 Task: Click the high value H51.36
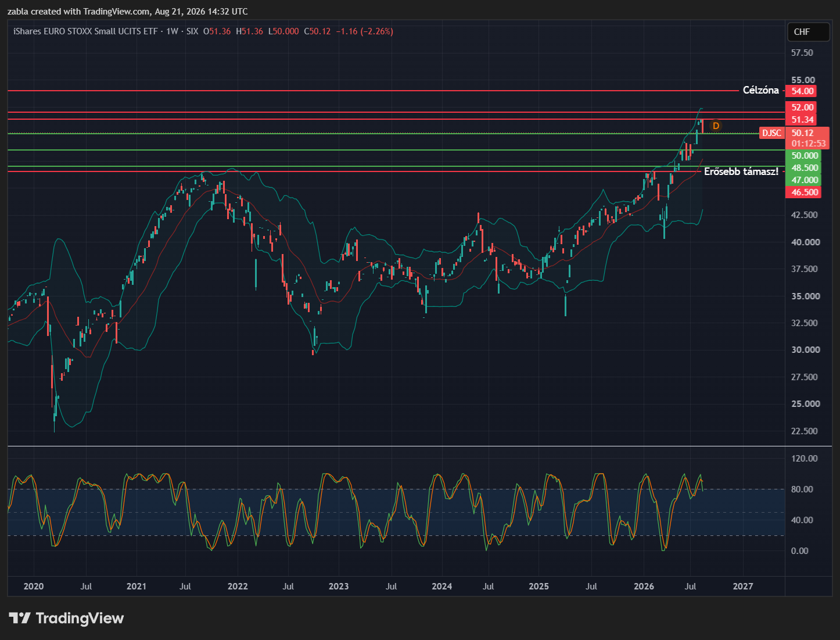pos(249,31)
